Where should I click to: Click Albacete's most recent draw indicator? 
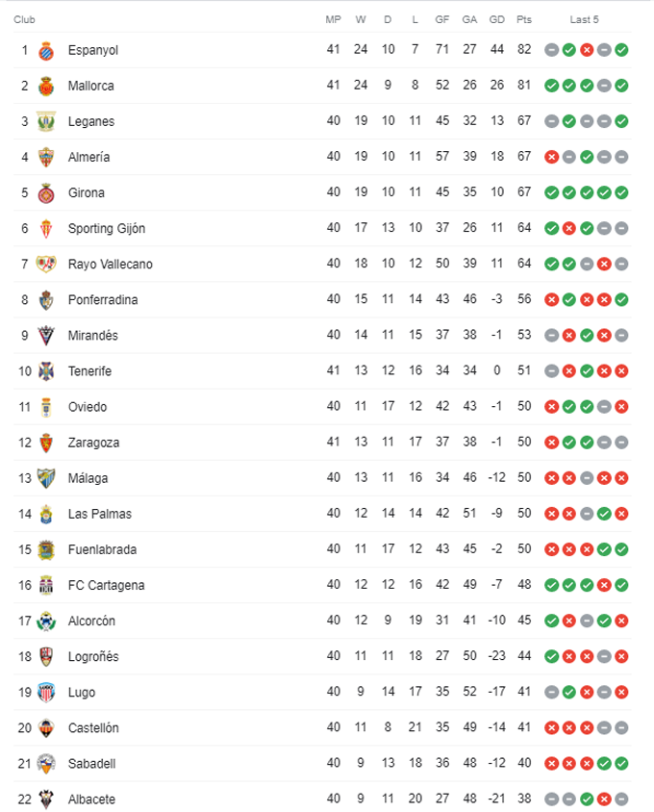622,799
